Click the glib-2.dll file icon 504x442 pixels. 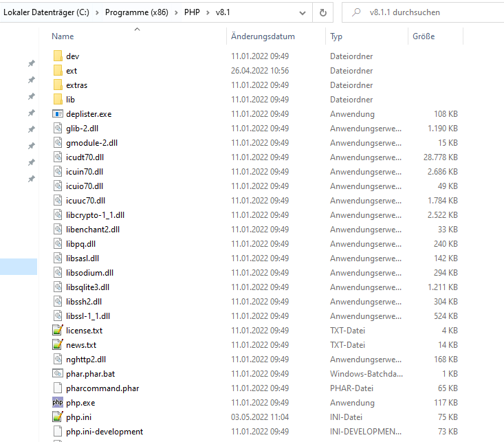pos(58,129)
